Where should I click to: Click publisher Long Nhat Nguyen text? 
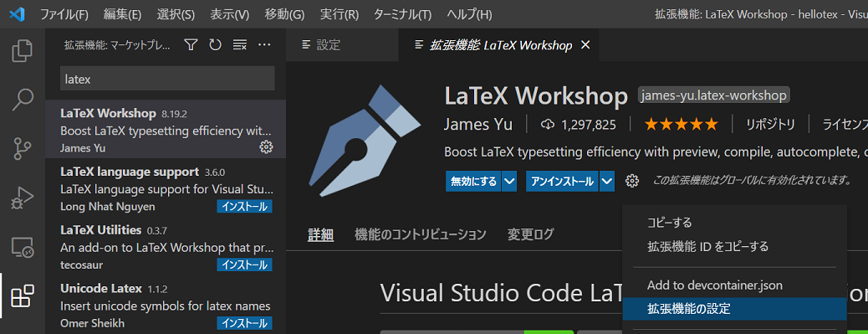coord(107,207)
